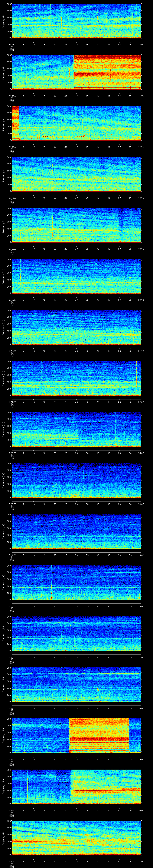Click the spectrogram panel starting at 6:27:00

click(x=77, y=685)
